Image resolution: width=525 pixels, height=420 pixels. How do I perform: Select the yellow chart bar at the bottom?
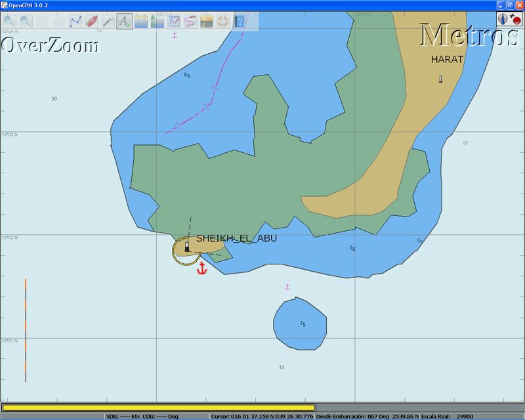(159, 408)
